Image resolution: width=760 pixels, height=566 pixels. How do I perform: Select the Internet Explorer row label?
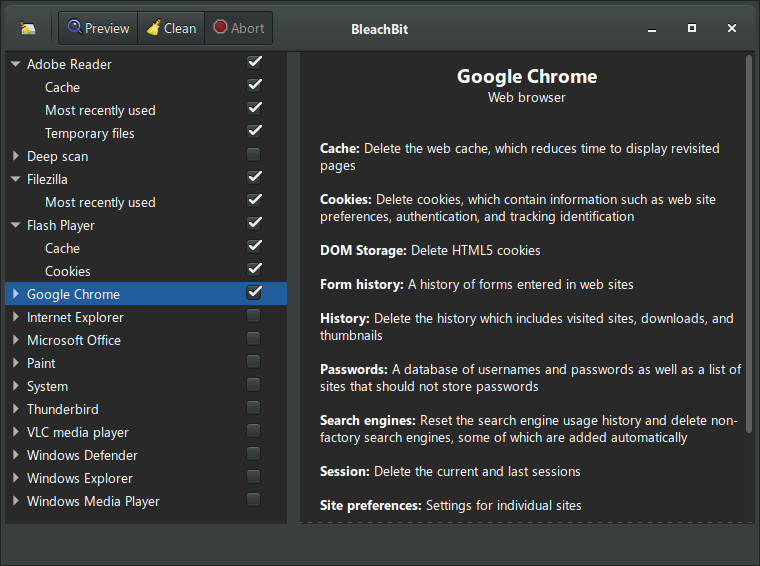coord(75,317)
